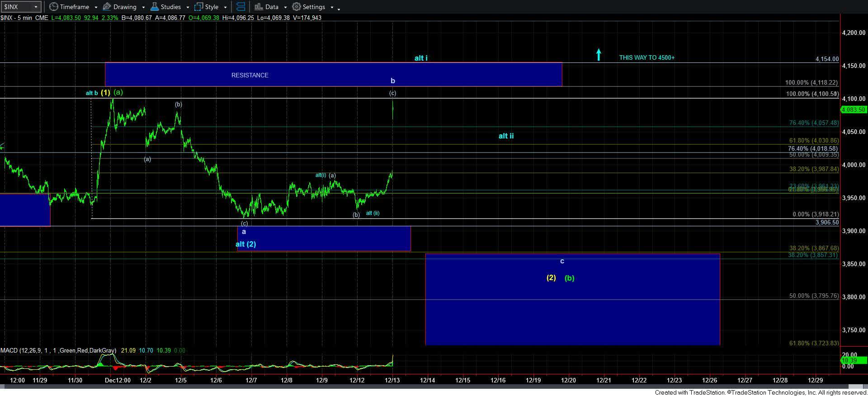Open the Style dropdown arrow
The height and width of the screenshot is (396, 868).
[x=225, y=7]
